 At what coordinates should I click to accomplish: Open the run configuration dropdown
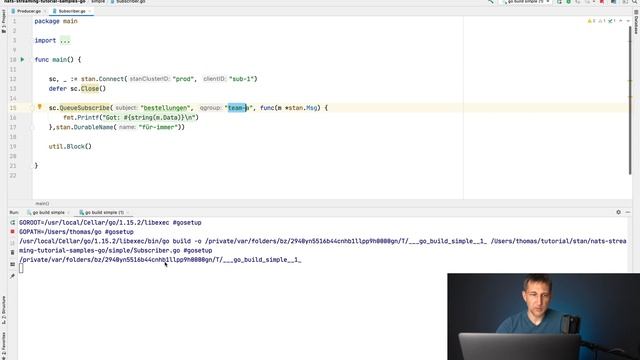(526, 2)
